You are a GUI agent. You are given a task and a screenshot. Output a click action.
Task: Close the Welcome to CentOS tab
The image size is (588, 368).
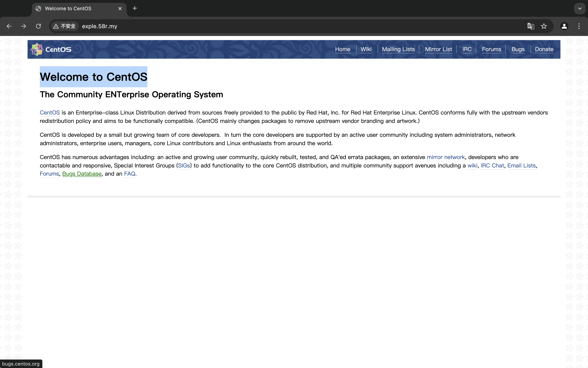(x=120, y=9)
